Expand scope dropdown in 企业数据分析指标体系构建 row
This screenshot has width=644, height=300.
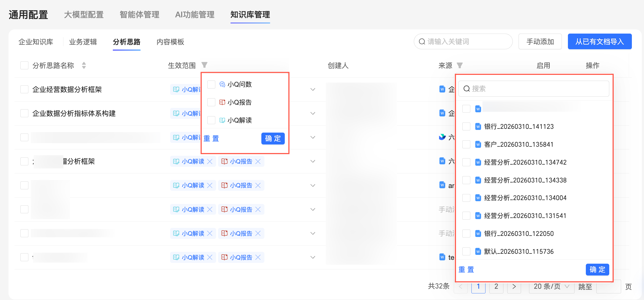coord(313,113)
